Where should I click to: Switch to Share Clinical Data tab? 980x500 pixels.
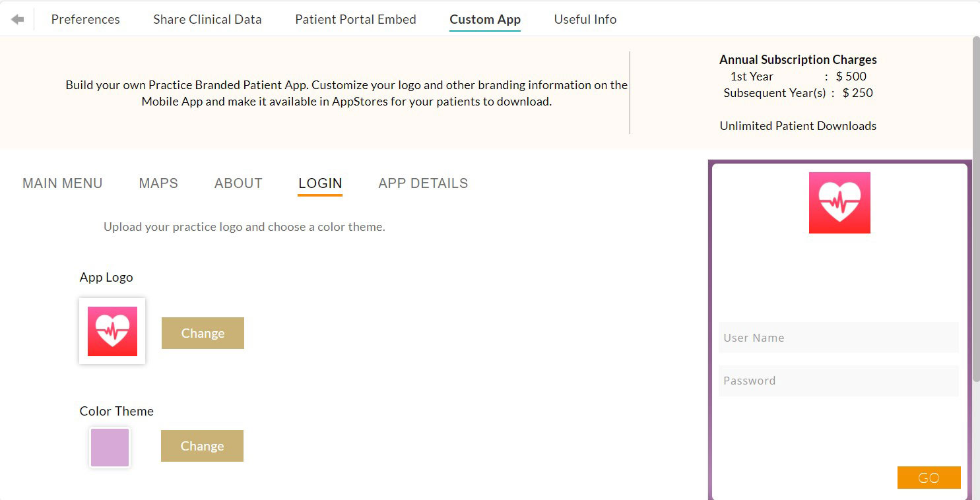pyautogui.click(x=207, y=19)
